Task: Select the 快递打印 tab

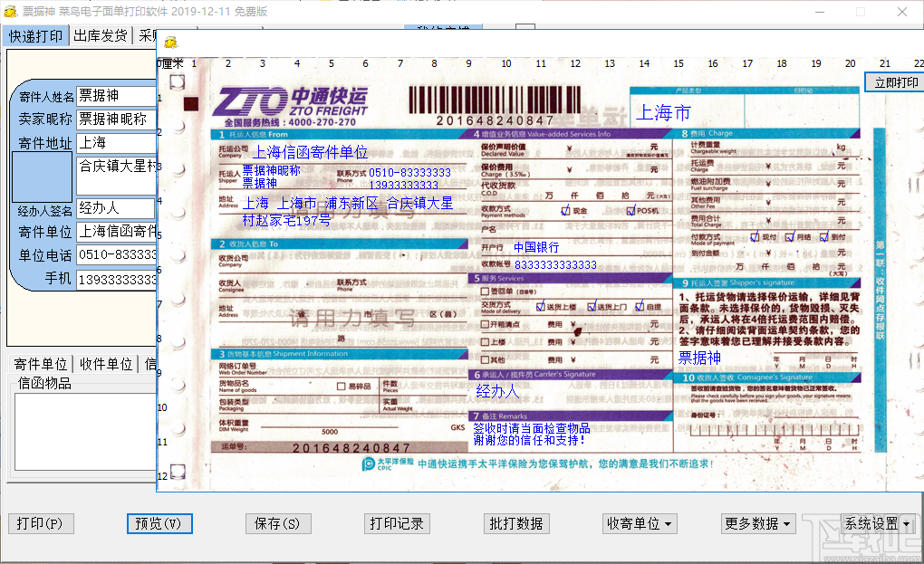Action: [35, 35]
